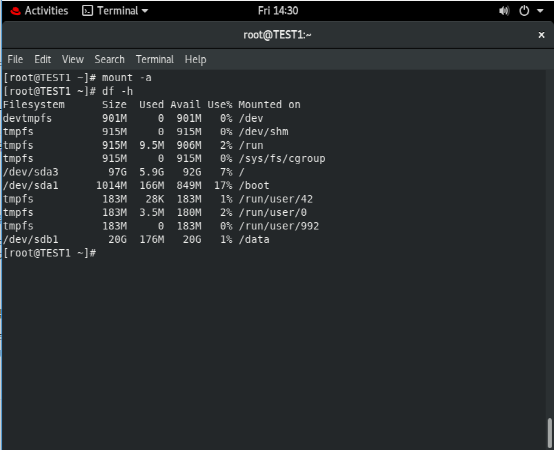Open the View menu
Viewport: 554px width, 450px height.
pyautogui.click(x=73, y=59)
